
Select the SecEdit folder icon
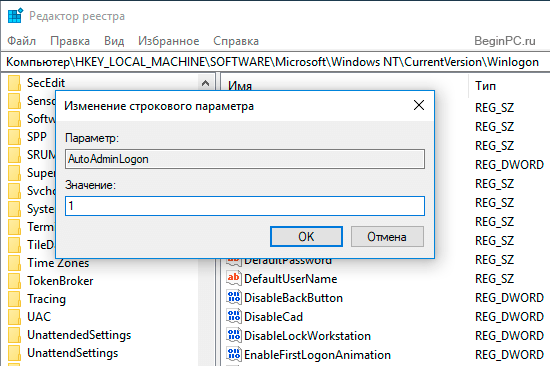click(14, 83)
